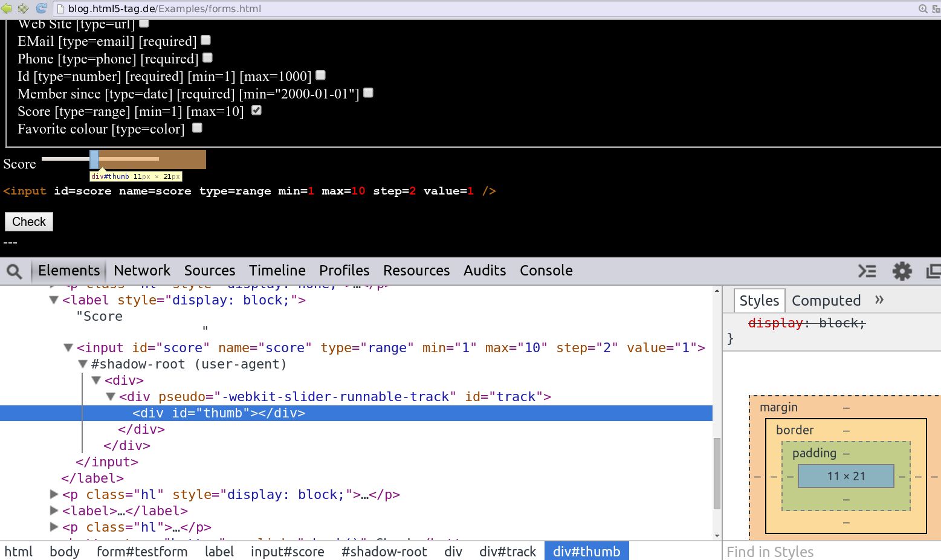941x560 pixels.
Task: Toggle the Favorite colour type=color checkbox
Action: (198, 127)
